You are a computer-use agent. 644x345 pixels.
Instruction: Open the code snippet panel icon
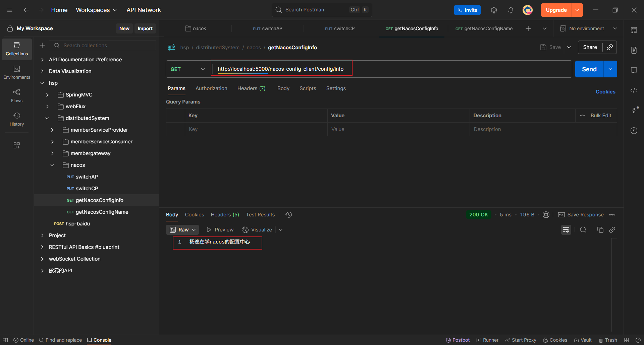[x=634, y=90]
